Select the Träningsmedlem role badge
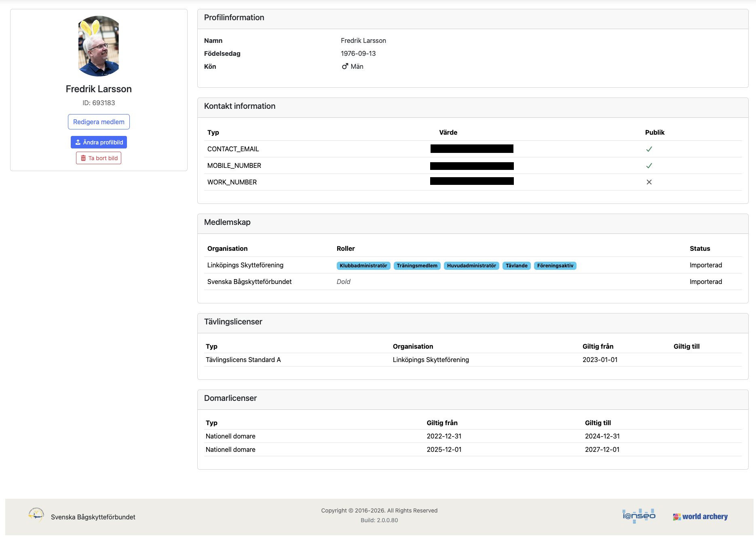Viewport: 756px width, 538px height. coord(417,266)
